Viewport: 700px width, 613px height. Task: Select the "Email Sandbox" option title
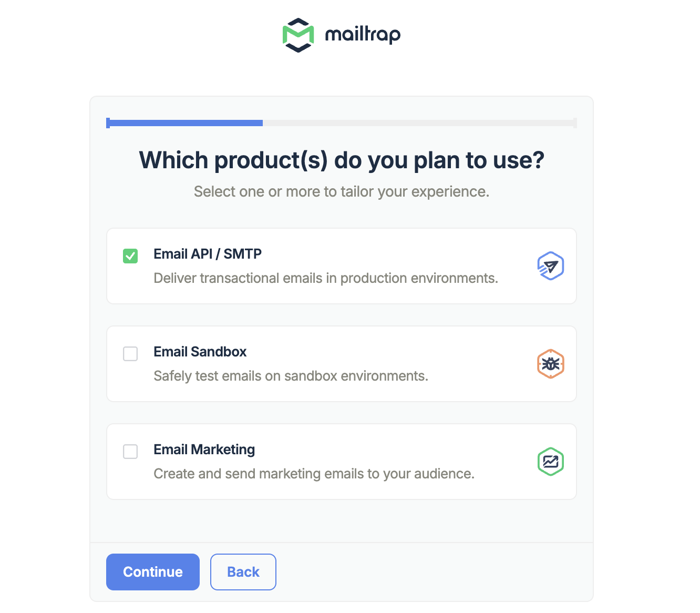point(200,352)
